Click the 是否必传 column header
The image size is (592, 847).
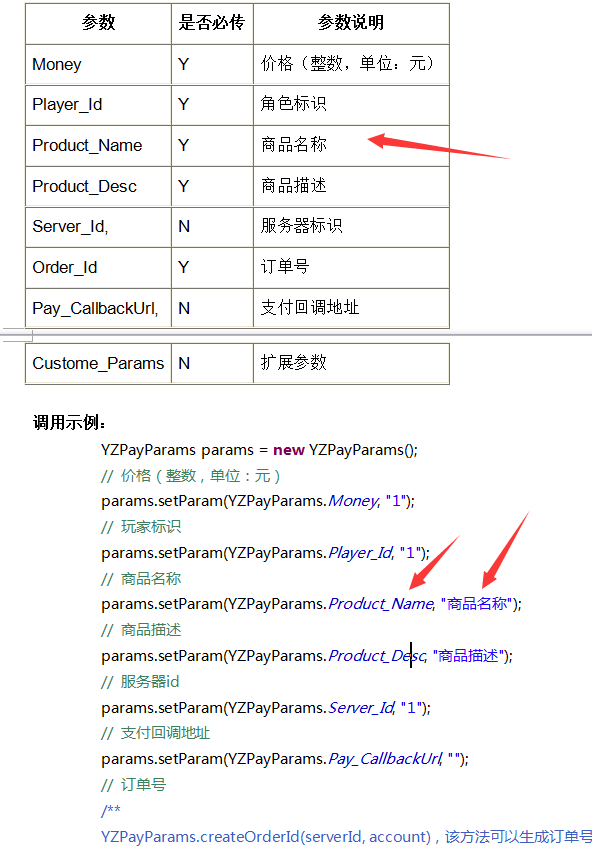click(212, 23)
